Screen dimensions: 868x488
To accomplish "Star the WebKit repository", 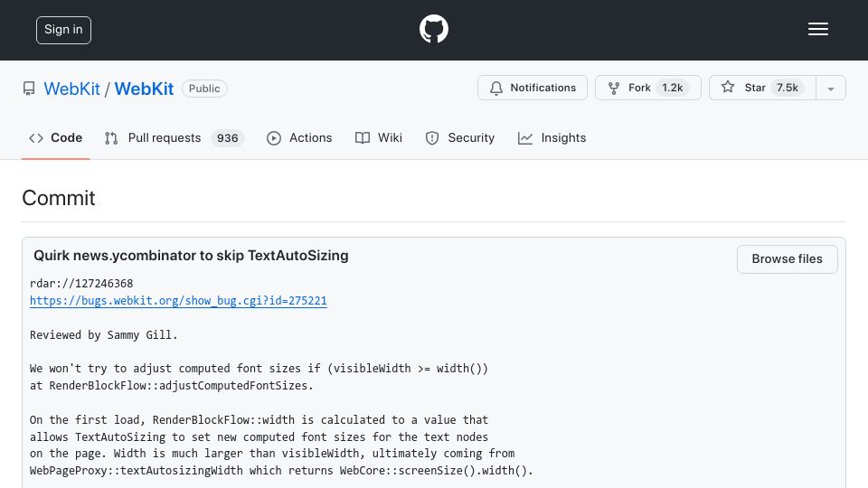I will point(762,88).
